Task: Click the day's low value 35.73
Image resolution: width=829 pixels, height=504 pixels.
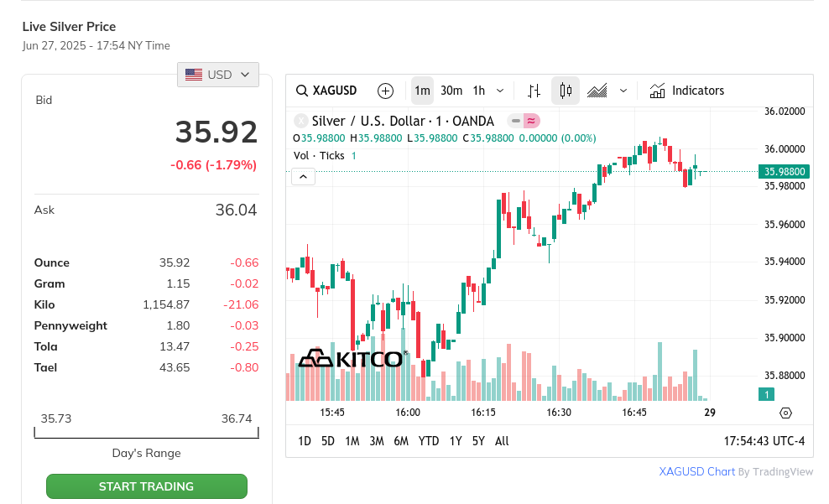Action: click(56, 419)
